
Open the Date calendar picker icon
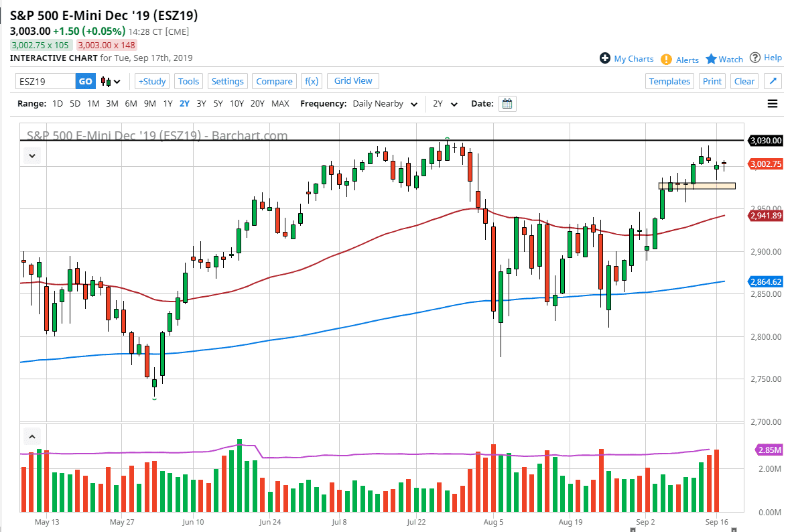(508, 104)
